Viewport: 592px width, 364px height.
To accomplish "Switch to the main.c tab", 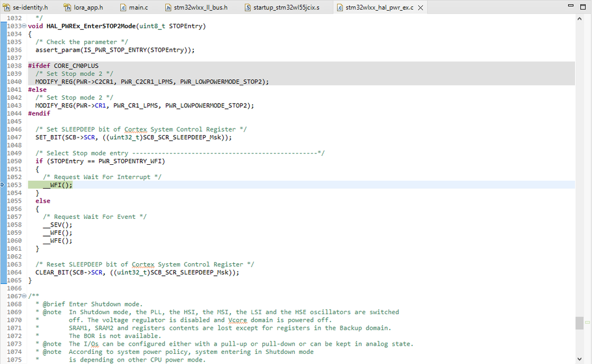I will coord(134,7).
